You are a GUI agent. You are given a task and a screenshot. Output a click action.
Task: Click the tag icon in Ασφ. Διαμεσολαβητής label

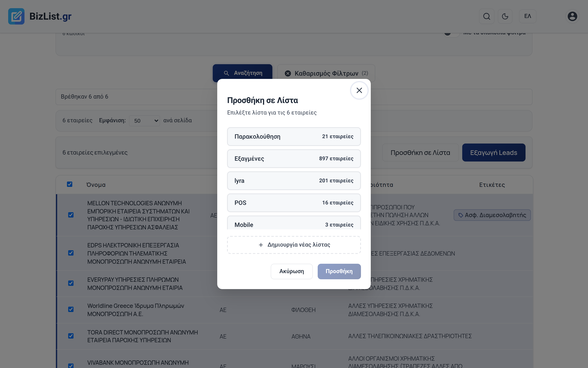pyautogui.click(x=460, y=215)
